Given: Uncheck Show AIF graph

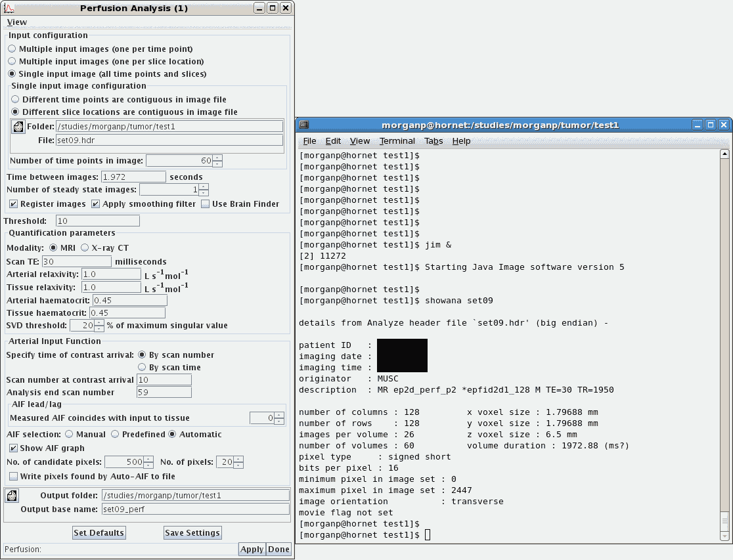Looking at the screenshot, I should [x=13, y=448].
